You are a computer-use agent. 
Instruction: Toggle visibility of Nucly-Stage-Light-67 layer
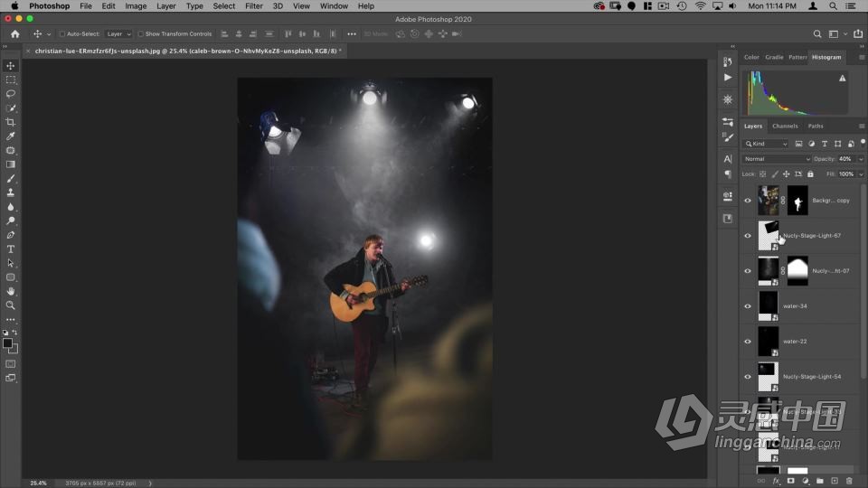748,236
